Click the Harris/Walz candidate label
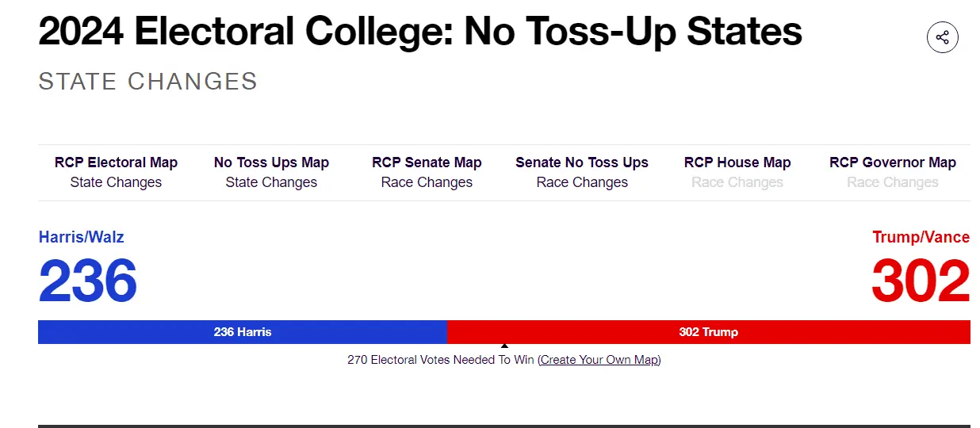Viewport: 980px width, 428px height. tap(82, 237)
